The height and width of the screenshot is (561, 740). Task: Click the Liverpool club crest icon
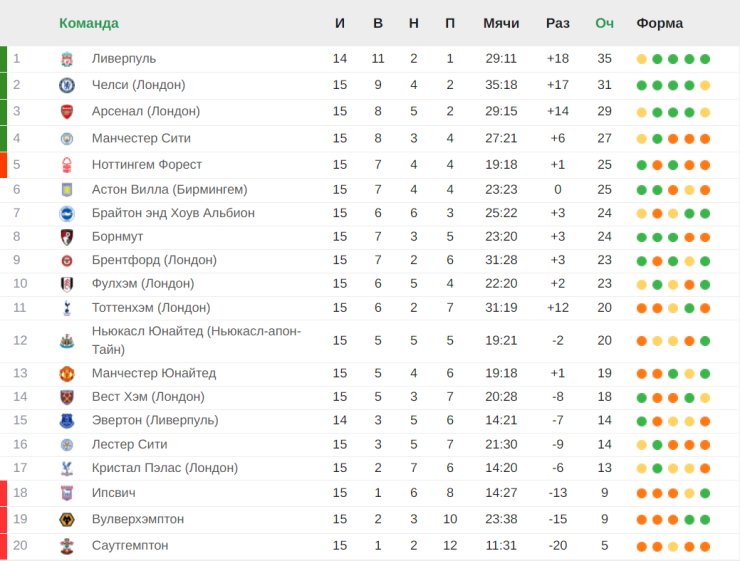67,59
